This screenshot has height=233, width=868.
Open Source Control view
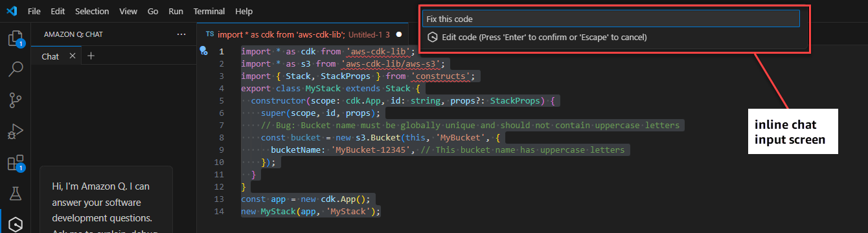15,100
